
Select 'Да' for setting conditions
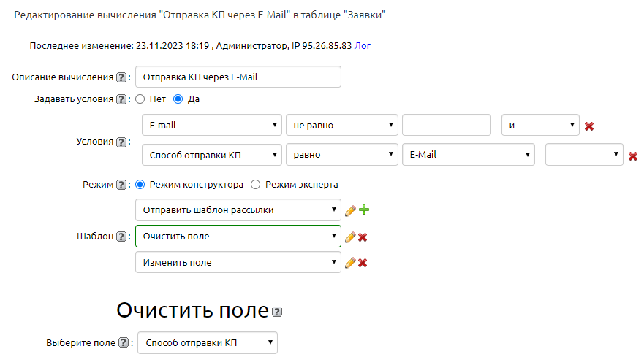178,99
